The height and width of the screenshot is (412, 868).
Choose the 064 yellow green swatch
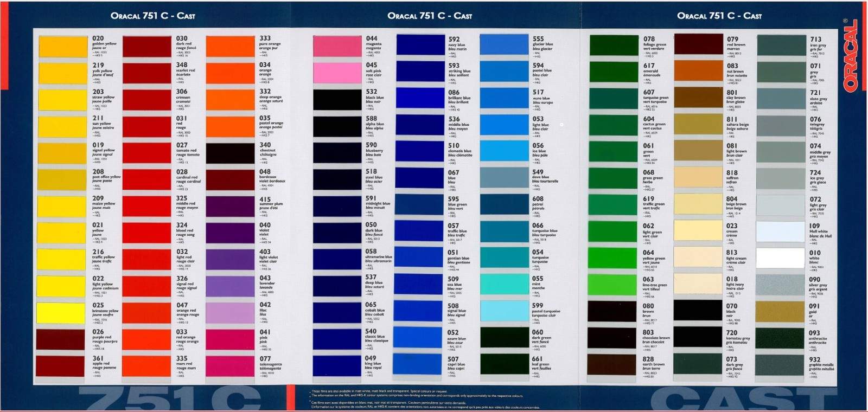[614, 259]
